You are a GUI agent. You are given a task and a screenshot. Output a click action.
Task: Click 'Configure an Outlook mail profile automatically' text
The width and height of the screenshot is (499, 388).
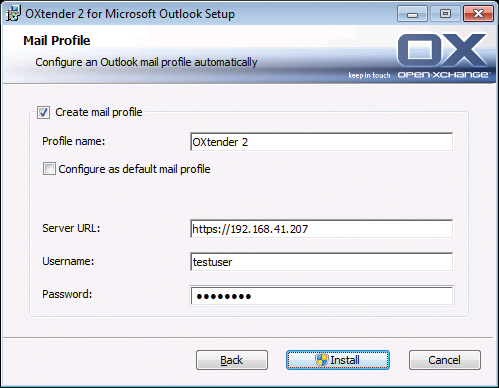tap(146, 62)
